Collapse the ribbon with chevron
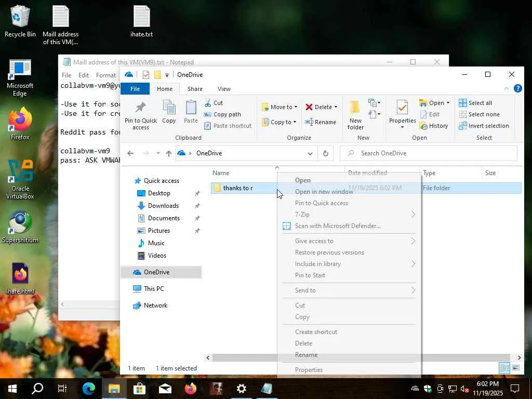Screen dimensions: 532x399 (506, 88)
